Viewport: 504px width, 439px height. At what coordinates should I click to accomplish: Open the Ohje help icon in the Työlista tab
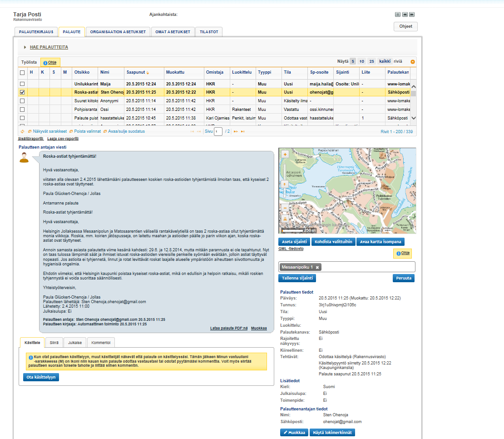pos(50,63)
